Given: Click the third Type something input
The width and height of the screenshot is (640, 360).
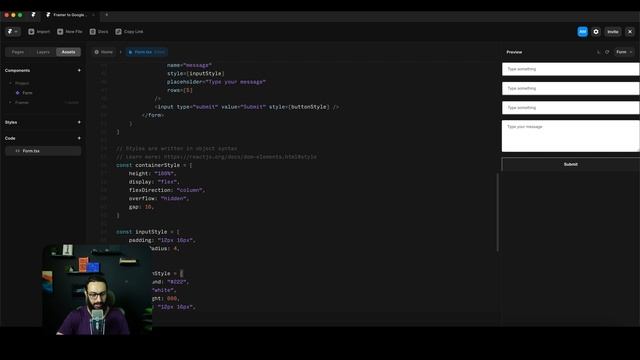Looking at the screenshot, I should (x=571, y=107).
